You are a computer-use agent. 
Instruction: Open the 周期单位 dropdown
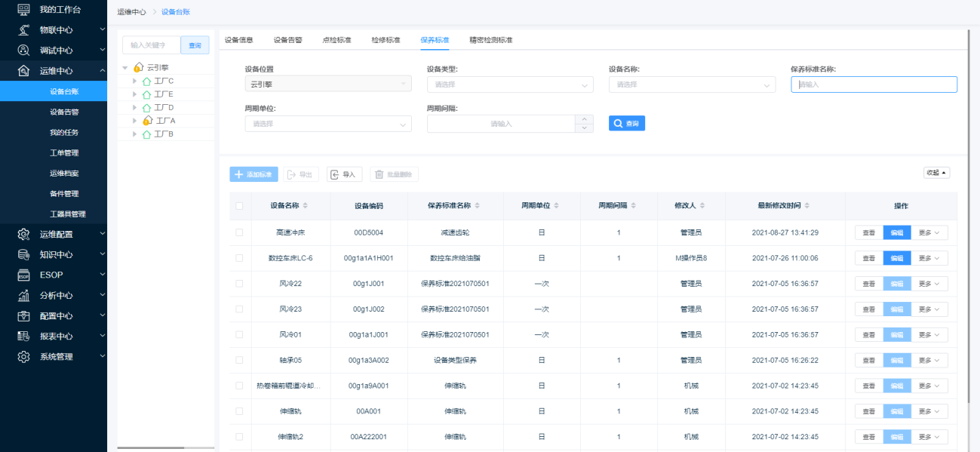tap(328, 124)
